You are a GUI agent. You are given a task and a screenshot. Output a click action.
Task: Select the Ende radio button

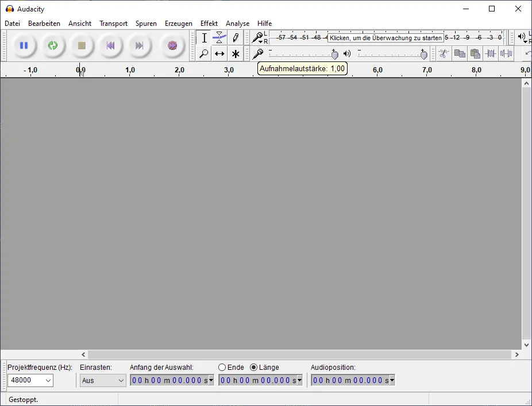[x=222, y=368]
